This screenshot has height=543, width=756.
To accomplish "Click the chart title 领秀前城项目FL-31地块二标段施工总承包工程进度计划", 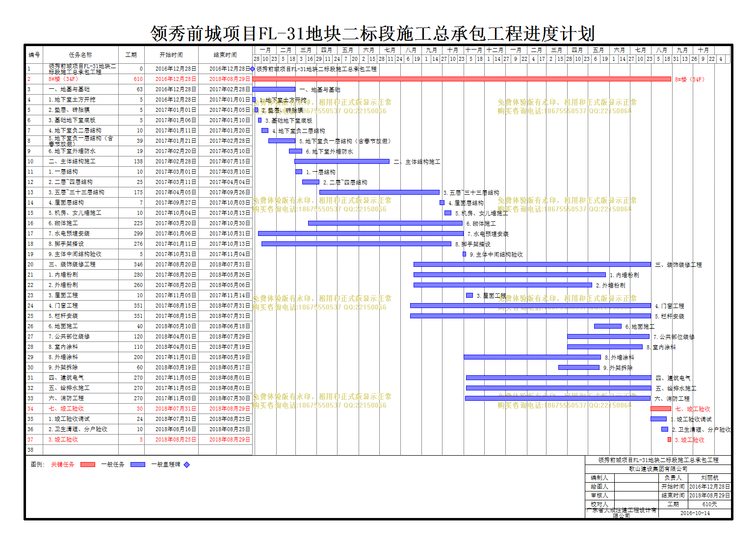I will tap(372, 34).
